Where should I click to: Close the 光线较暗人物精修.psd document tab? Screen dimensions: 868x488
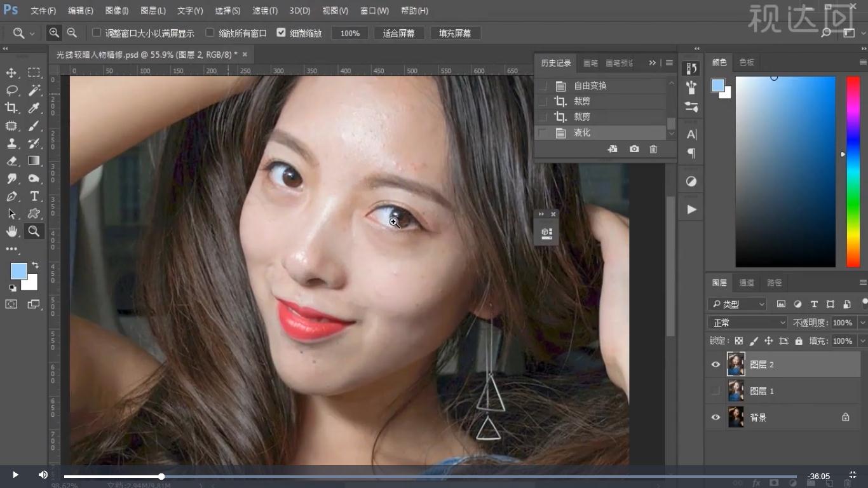pyautogui.click(x=245, y=55)
